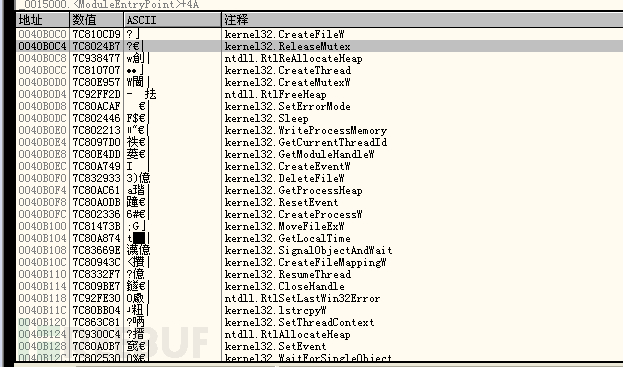Select kernel32.ReleaseMutex comment
The image size is (623, 367).
click(288, 46)
